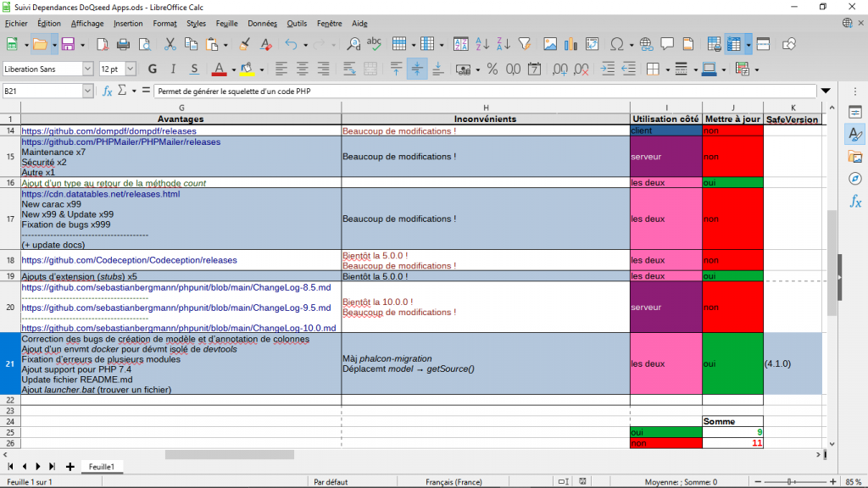Viewport: 868px width, 488px height.
Task: Format as percent icon
Action: 492,69
